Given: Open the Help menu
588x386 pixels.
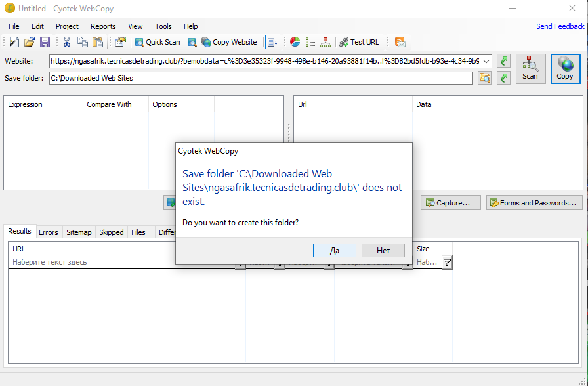Looking at the screenshot, I should [191, 26].
